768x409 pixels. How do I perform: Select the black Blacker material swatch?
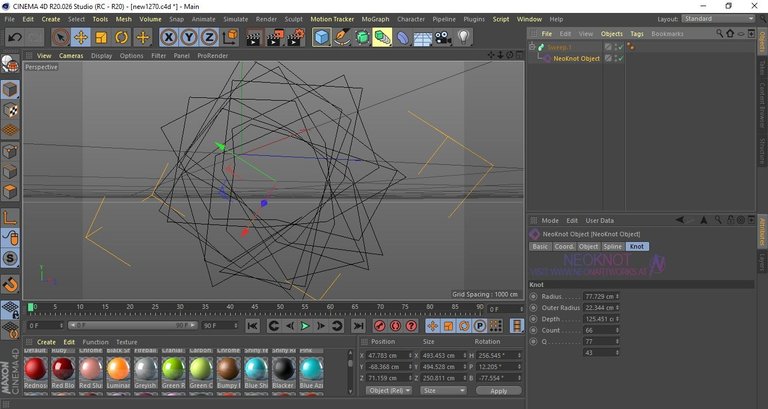[x=284, y=369]
